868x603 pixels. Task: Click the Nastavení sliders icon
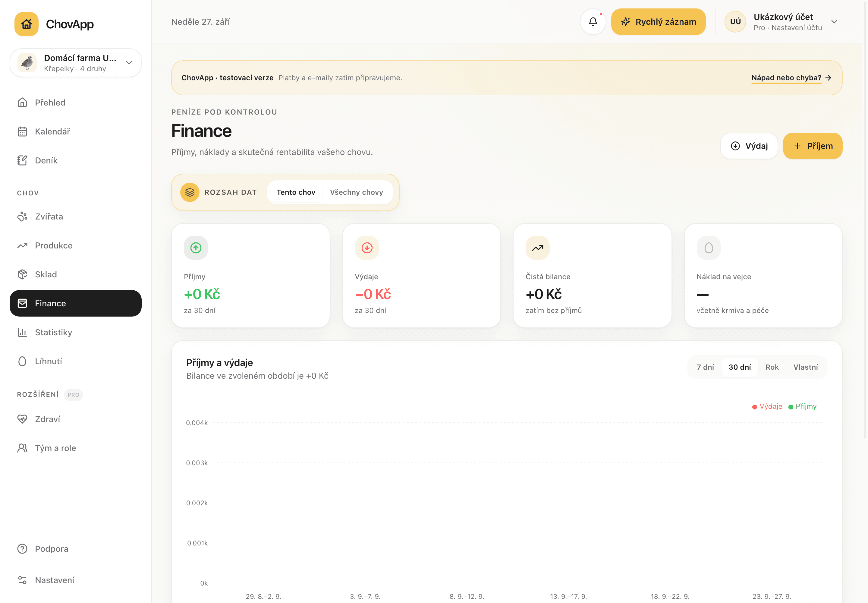(x=22, y=580)
